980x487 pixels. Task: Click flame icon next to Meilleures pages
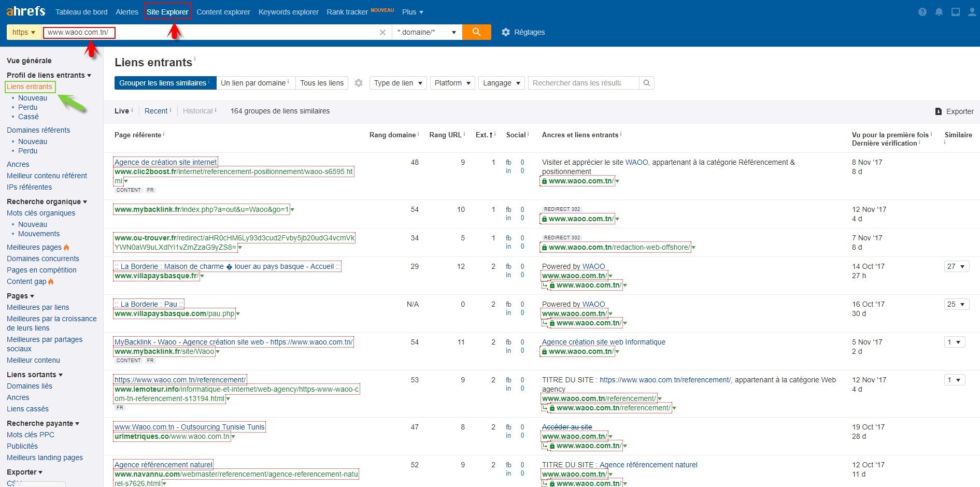[x=66, y=247]
